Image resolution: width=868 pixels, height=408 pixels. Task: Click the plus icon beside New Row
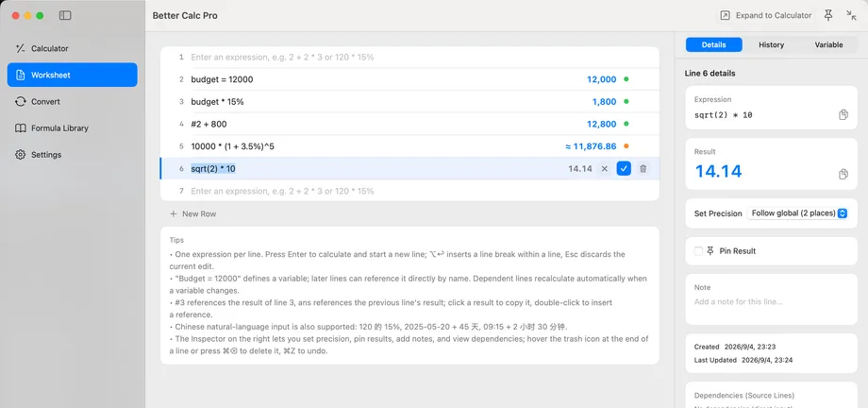click(x=174, y=213)
